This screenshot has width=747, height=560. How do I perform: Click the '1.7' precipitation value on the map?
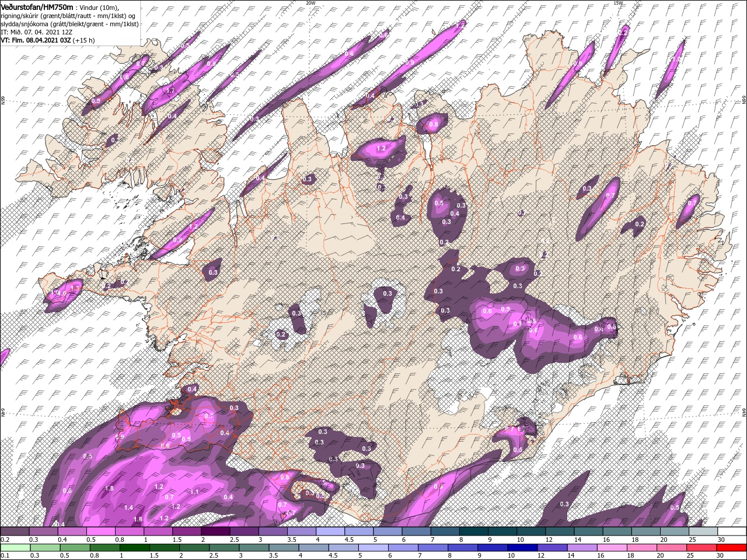coord(171,91)
